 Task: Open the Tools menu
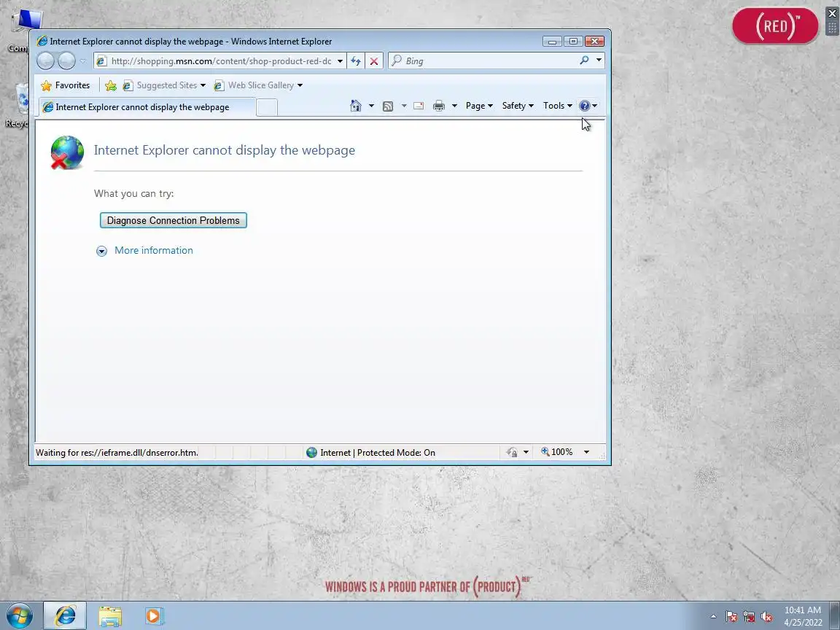558,106
